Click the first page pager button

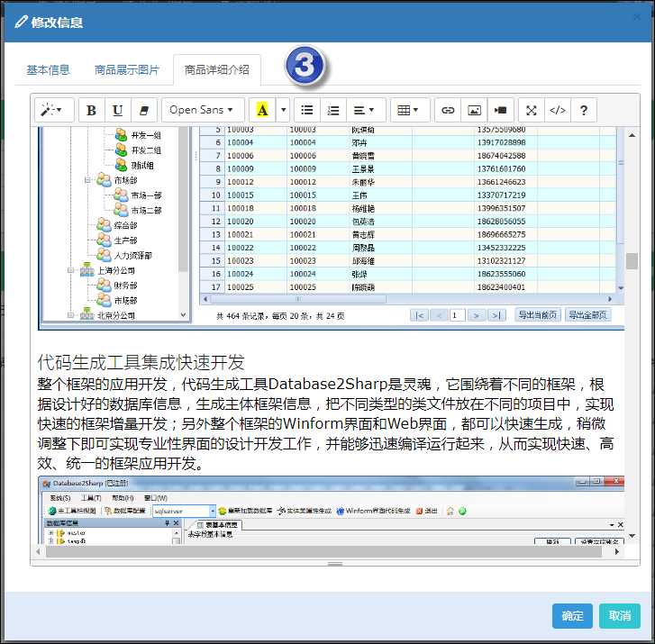[419, 315]
